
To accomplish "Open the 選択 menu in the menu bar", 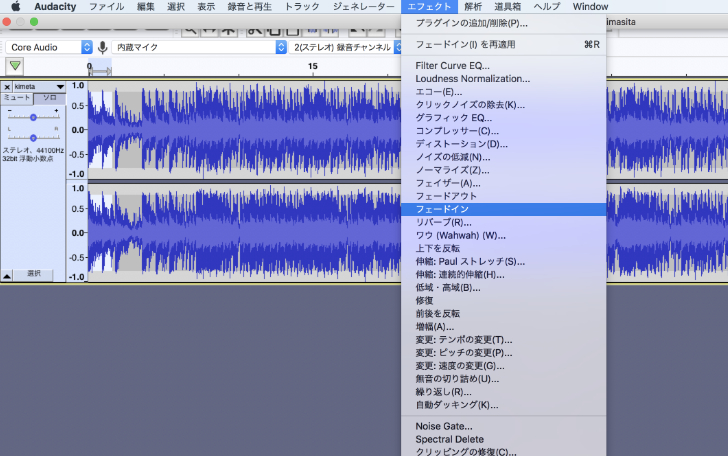I will (176, 7).
